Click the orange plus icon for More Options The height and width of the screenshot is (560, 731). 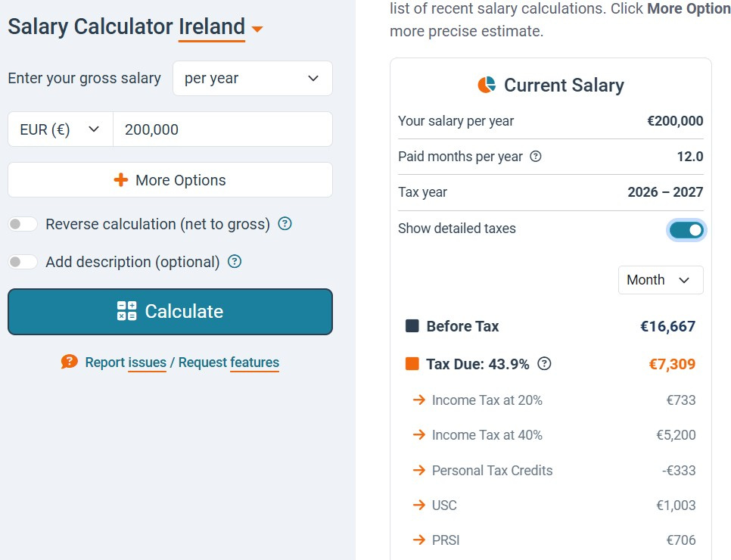pos(121,180)
